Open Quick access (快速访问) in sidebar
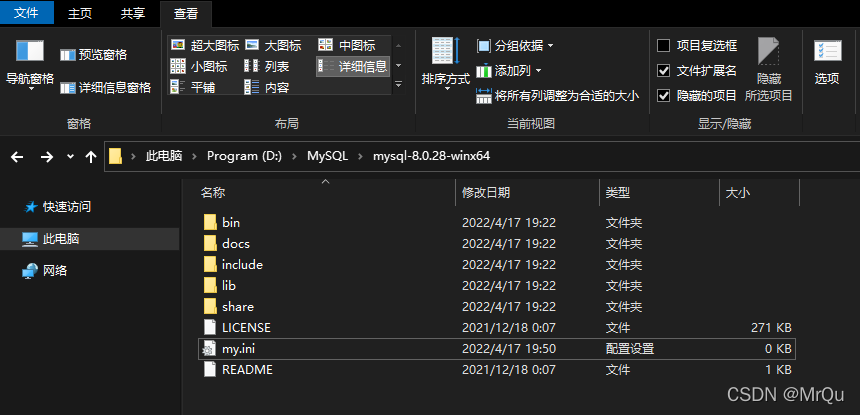The height and width of the screenshot is (415, 860). (x=58, y=207)
